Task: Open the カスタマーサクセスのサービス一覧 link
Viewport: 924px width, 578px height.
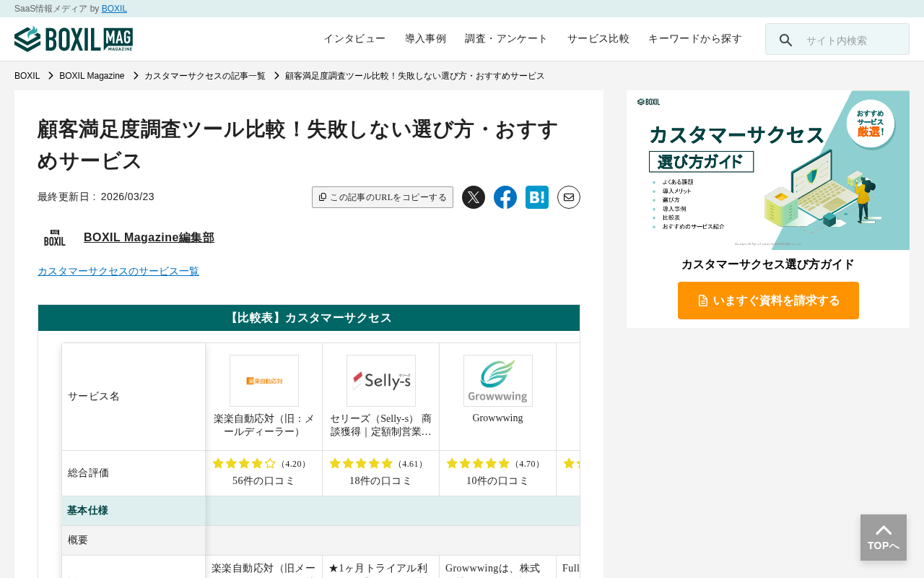Action: click(118, 272)
